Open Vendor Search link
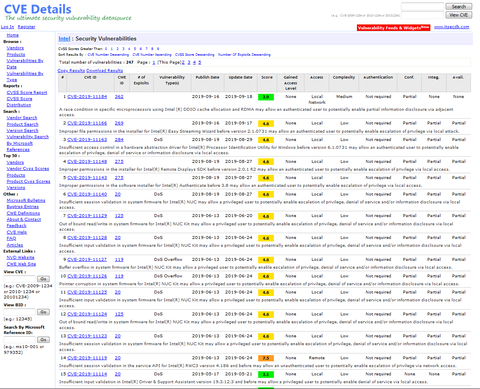 click(22, 118)
